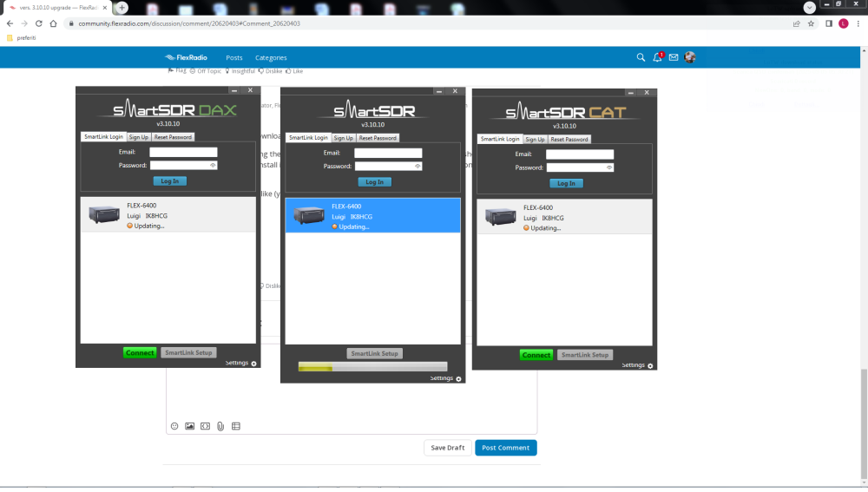Click the Chrome address bar URL

[x=189, y=23]
